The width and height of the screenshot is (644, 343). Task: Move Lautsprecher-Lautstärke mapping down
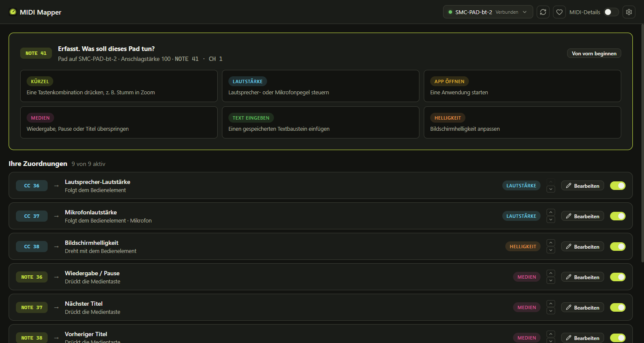coord(551,189)
